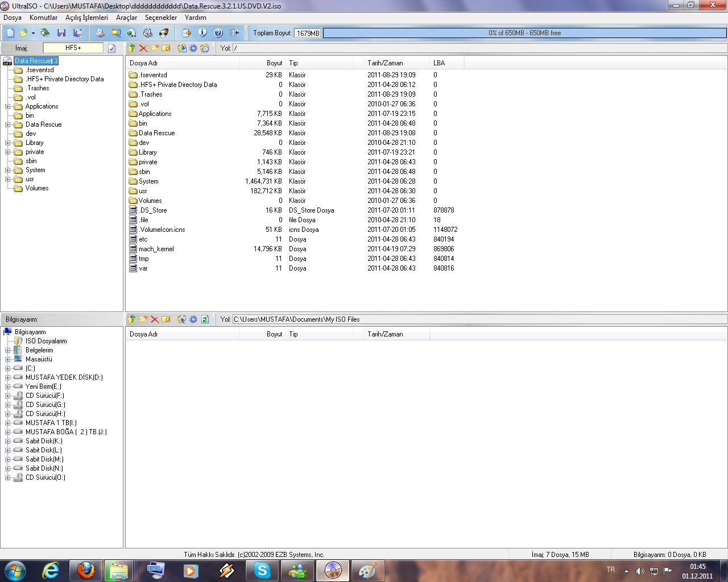Expand the MUSTAFA YEDEK DİSK(D:) drive node
Viewport: 728px width, 582px height.
tap(8, 377)
